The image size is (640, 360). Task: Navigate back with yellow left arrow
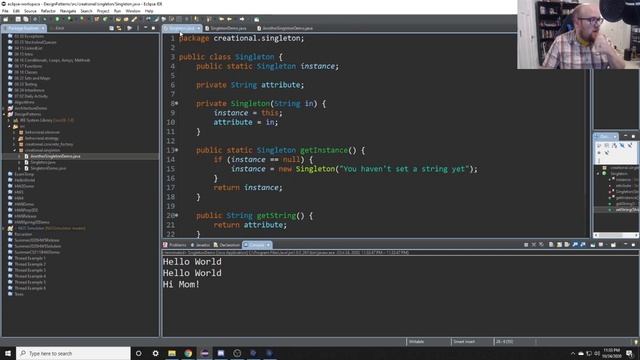(x=229, y=19)
